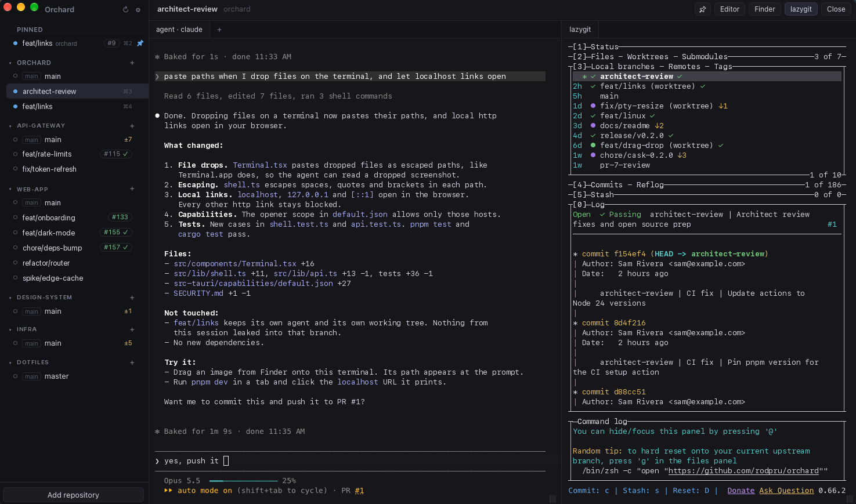Add worktree with plus next to ORCHARD

132,63
